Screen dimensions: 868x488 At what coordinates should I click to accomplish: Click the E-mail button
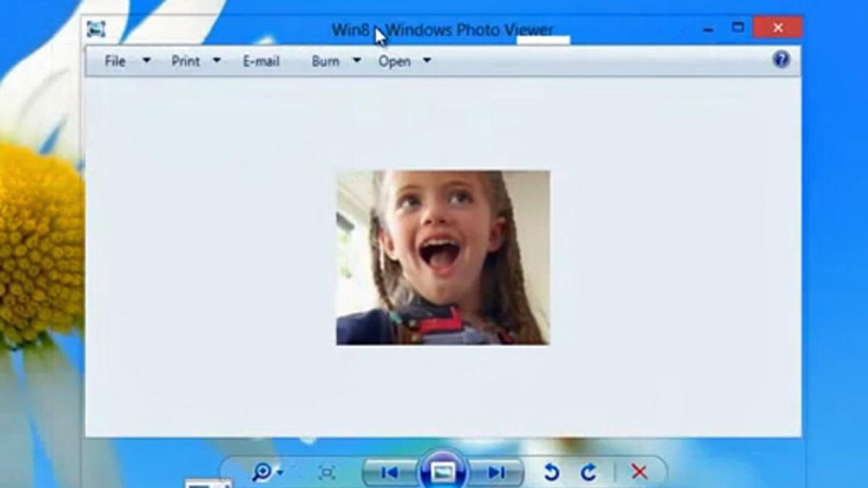261,61
